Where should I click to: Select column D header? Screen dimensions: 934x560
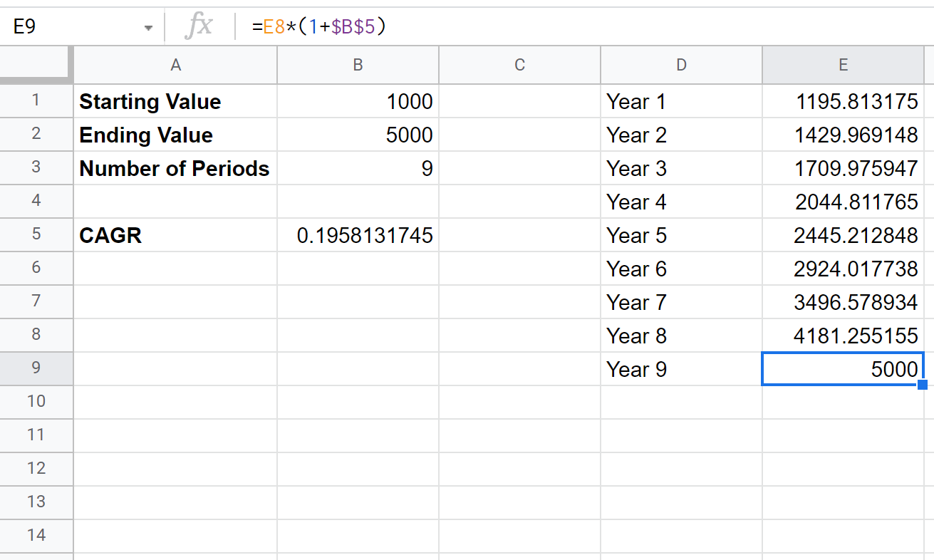coord(681,65)
